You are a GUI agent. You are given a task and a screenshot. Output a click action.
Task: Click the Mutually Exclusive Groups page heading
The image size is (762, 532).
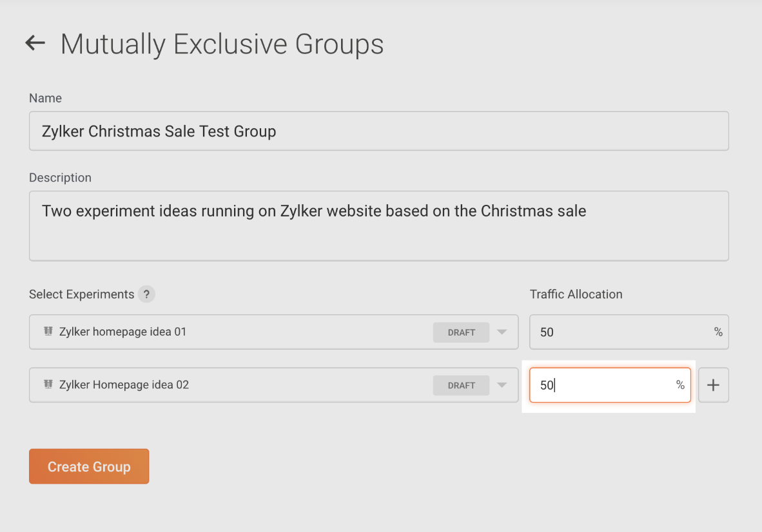222,44
